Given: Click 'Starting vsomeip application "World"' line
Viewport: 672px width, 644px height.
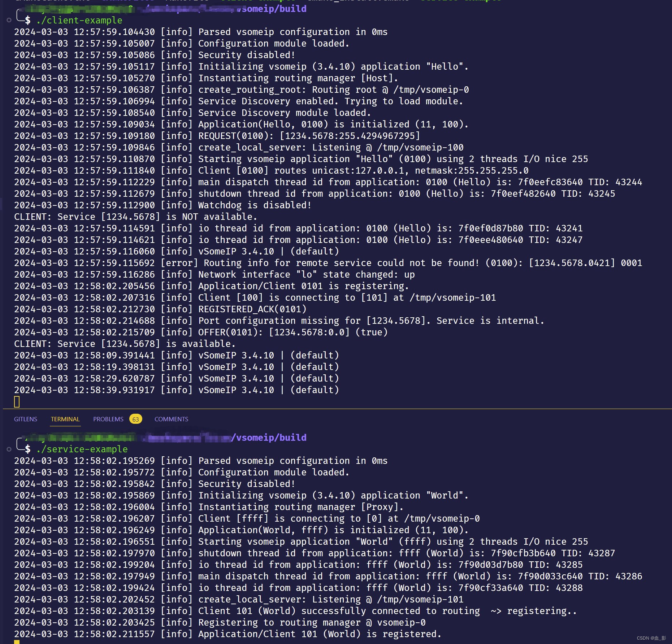Looking at the screenshot, I should pos(301,541).
